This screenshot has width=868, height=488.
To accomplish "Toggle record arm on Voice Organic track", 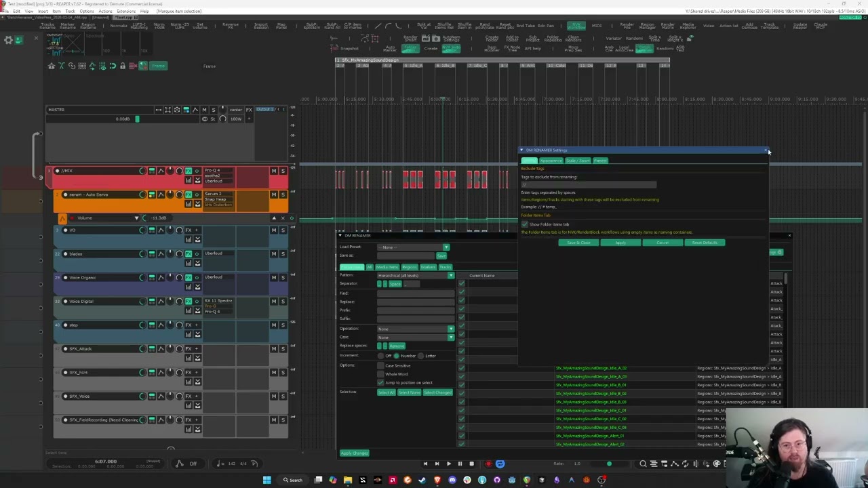I will [65, 277].
